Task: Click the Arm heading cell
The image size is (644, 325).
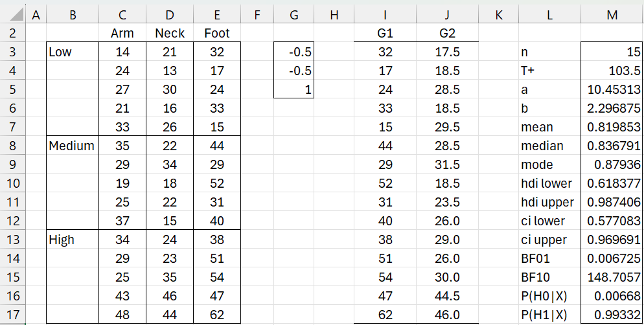Action: click(122, 33)
